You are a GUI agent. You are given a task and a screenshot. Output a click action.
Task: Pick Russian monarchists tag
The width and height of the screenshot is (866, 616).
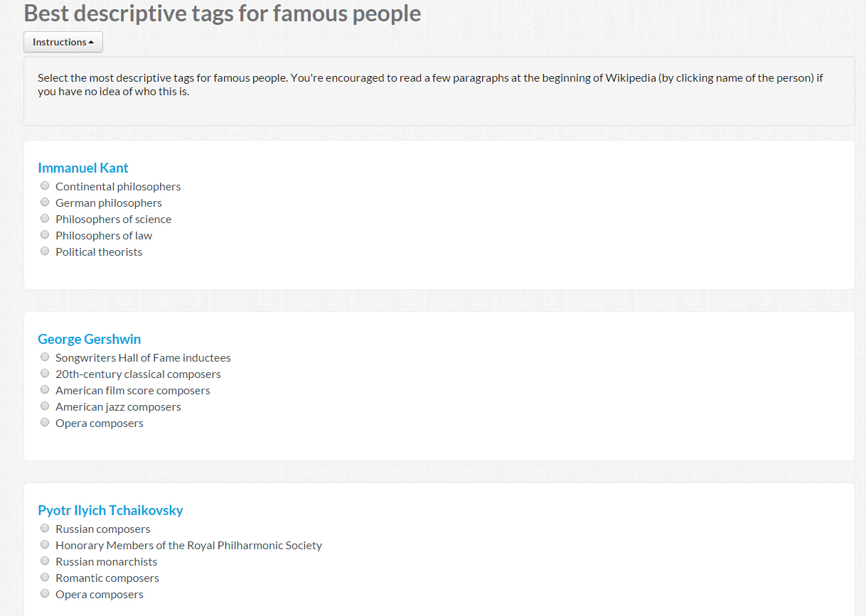tap(45, 561)
